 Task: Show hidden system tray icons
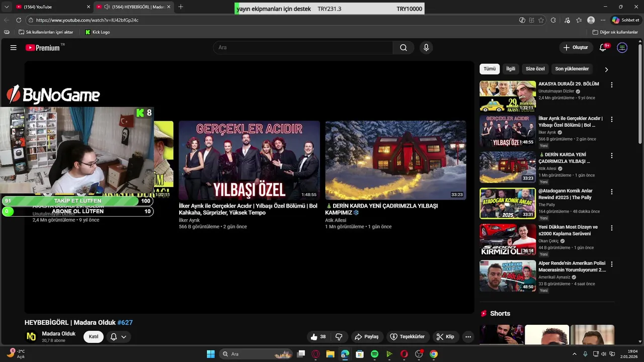[575, 354]
